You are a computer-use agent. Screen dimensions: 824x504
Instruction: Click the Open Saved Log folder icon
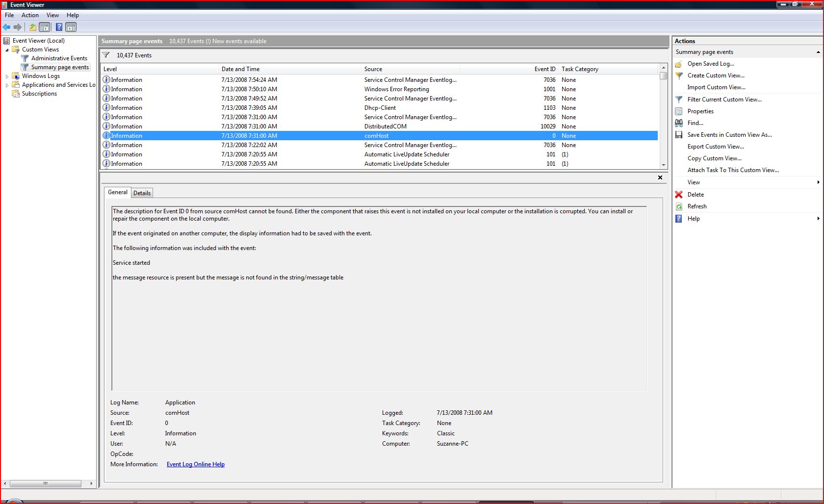click(679, 64)
